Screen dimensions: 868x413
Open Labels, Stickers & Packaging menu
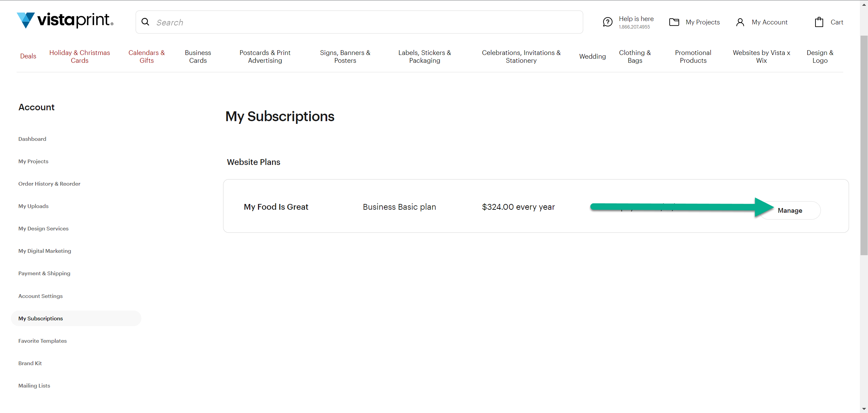425,56
